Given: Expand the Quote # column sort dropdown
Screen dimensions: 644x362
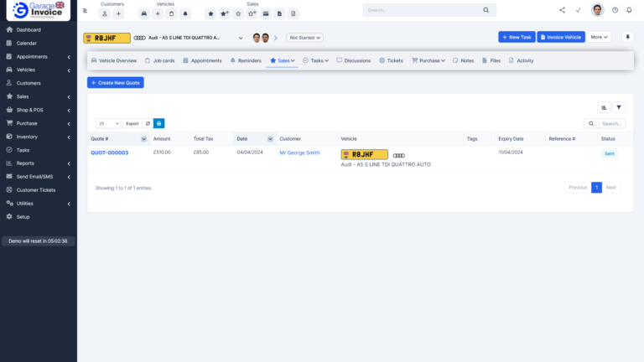Looking at the screenshot, I should tap(144, 138).
